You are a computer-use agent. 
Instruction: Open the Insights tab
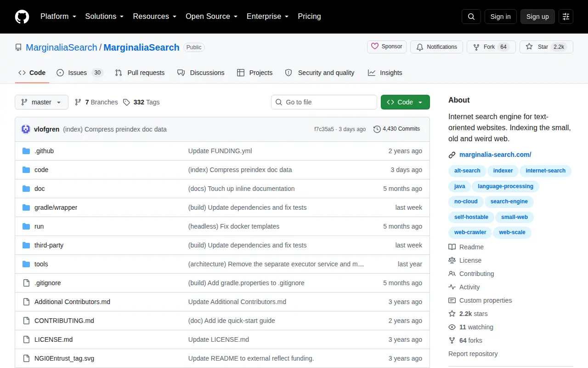click(385, 73)
